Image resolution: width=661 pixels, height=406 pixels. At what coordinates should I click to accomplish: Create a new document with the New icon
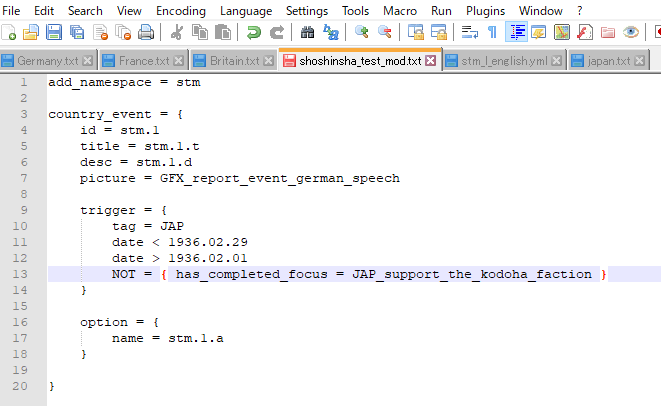8,32
